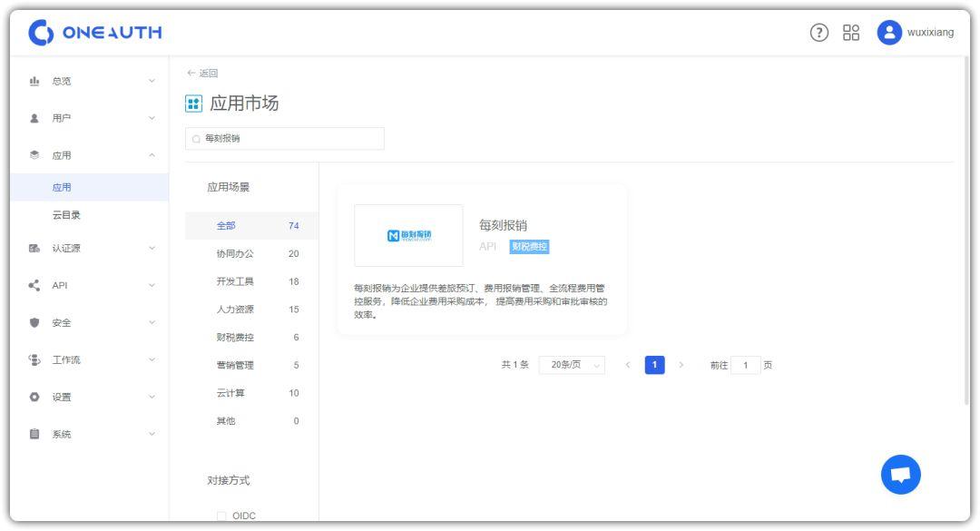Open the 20条/页 page size dropdown

pos(572,364)
